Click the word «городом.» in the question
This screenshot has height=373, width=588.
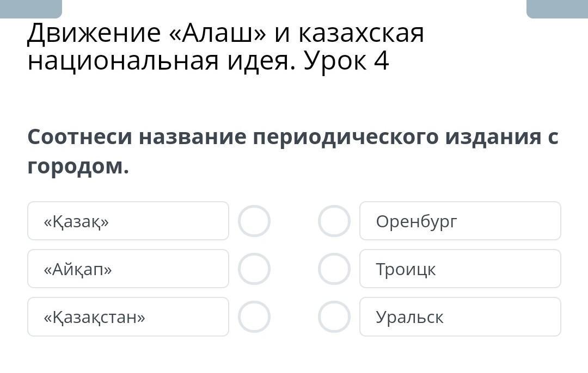coord(78,166)
